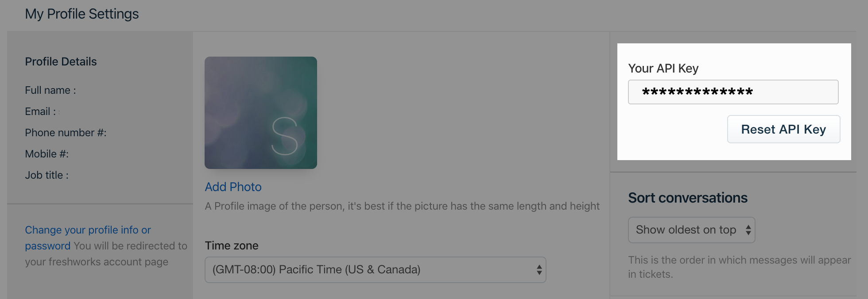Click the Mobile # label
868x299 pixels.
(x=47, y=154)
